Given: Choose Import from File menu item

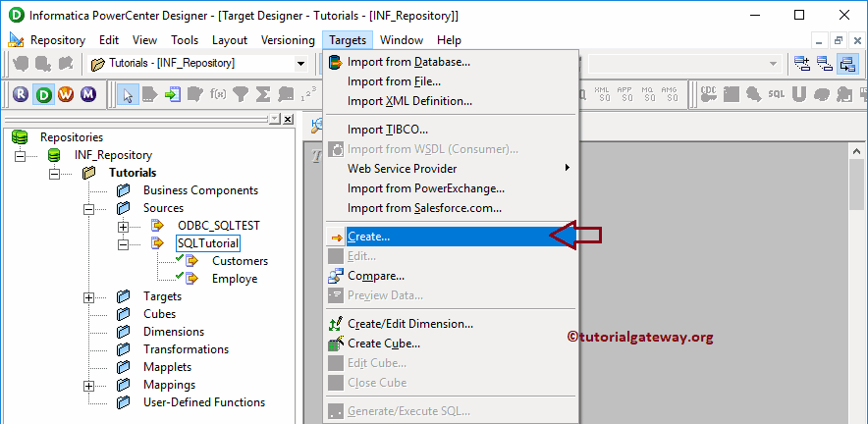Looking at the screenshot, I should pos(452,81).
